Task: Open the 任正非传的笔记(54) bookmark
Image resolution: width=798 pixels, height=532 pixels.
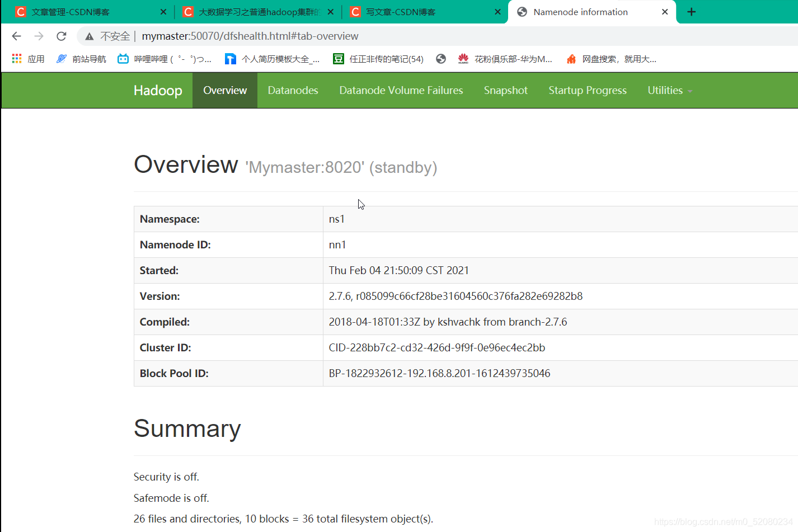Action: coord(378,59)
